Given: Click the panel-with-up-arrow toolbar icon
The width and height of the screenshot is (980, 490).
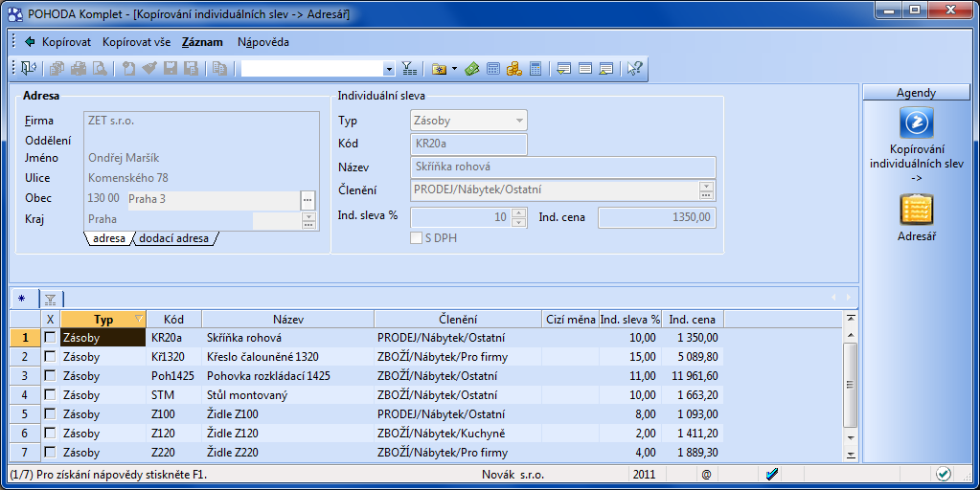Looking at the screenshot, I should point(605,69).
